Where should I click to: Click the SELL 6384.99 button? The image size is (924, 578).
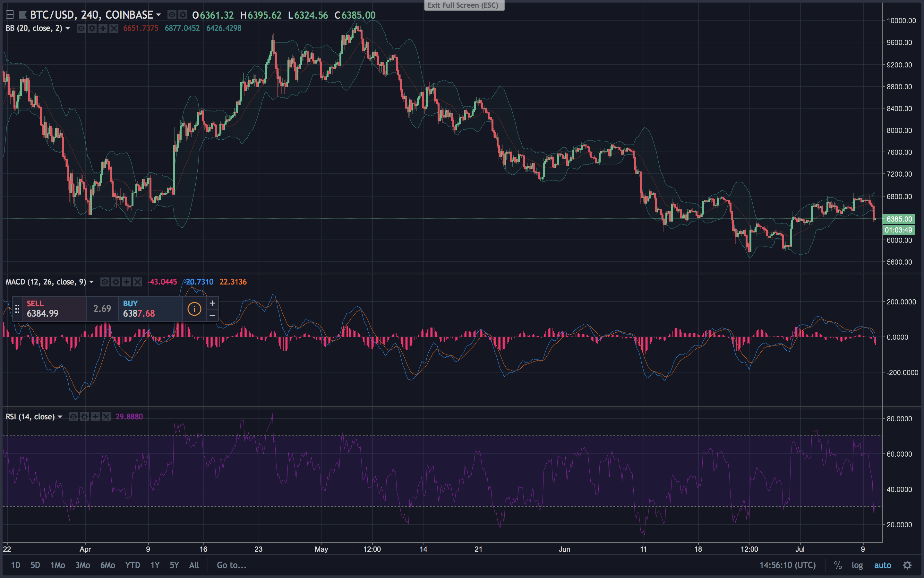tap(54, 309)
